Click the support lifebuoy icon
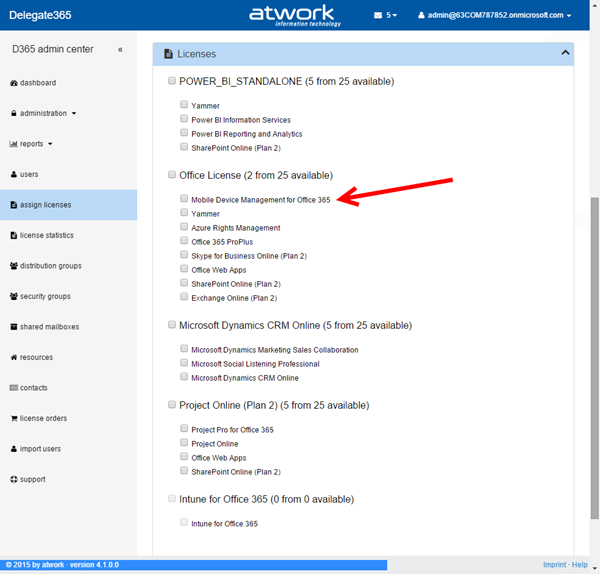The height and width of the screenshot is (574, 600). (x=14, y=479)
